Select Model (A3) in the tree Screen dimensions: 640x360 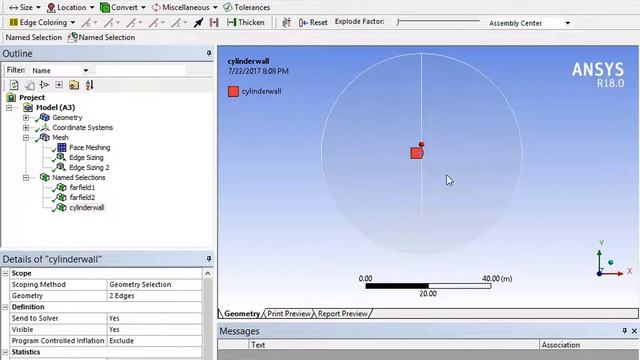55,107
